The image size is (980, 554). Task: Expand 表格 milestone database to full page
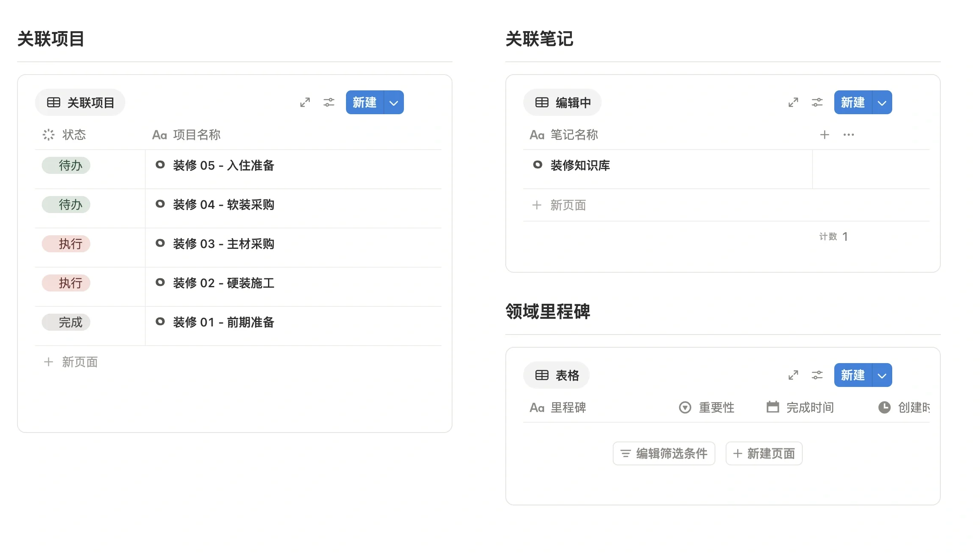pos(793,375)
